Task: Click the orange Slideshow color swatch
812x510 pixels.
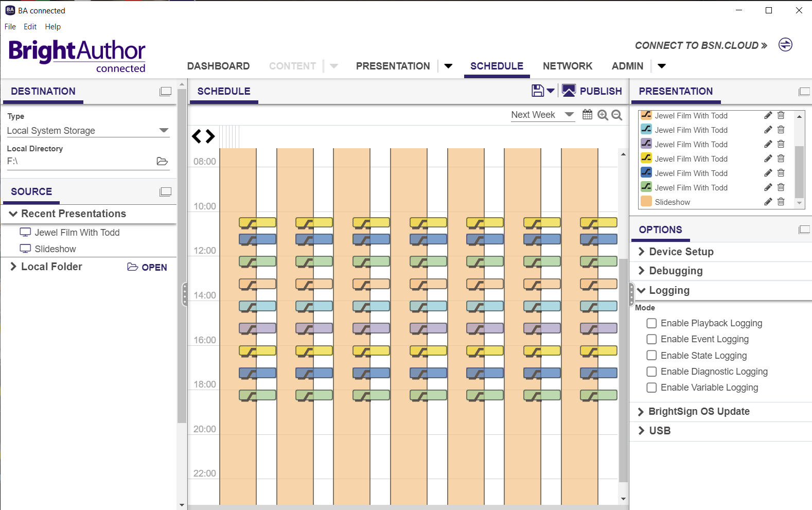Action: [x=646, y=202]
